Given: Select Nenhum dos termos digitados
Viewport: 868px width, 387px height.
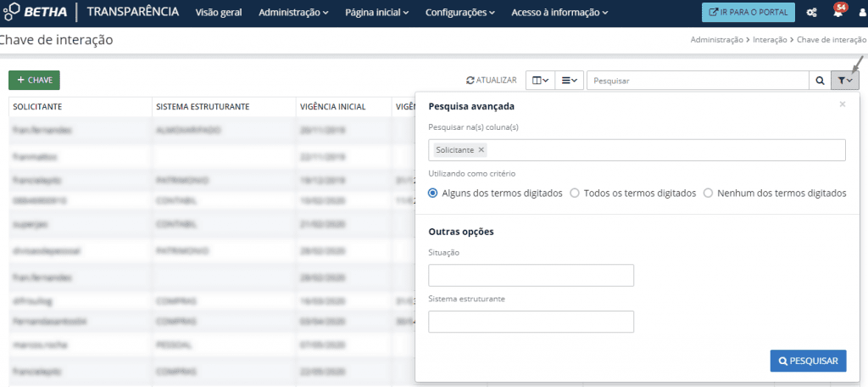Looking at the screenshot, I should pos(775,193).
